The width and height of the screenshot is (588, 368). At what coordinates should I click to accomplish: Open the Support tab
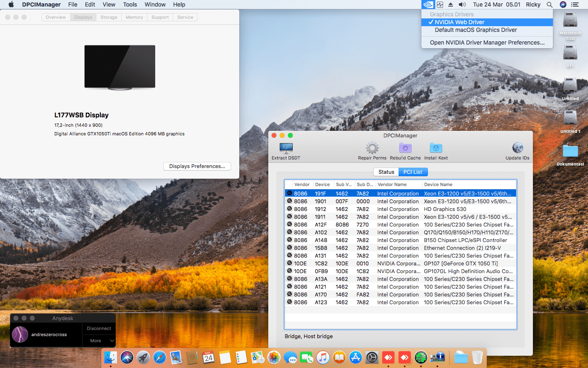[160, 17]
